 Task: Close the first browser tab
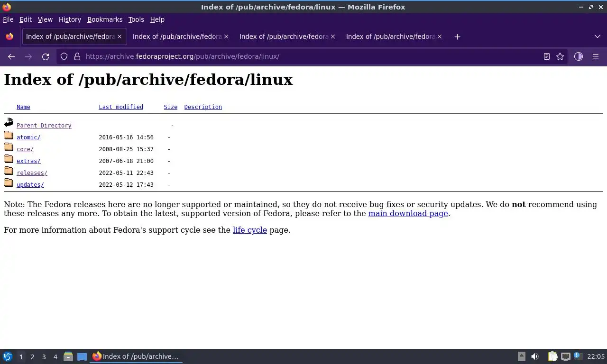coord(120,36)
